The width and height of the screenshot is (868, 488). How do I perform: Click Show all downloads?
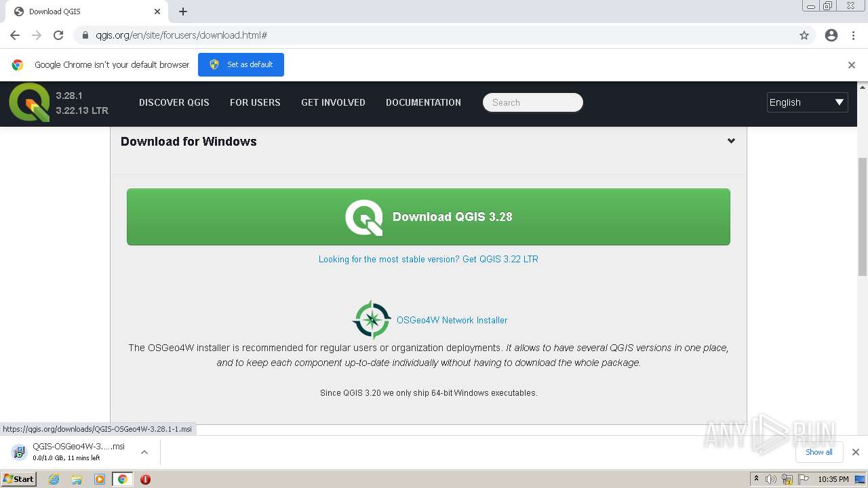click(x=819, y=452)
